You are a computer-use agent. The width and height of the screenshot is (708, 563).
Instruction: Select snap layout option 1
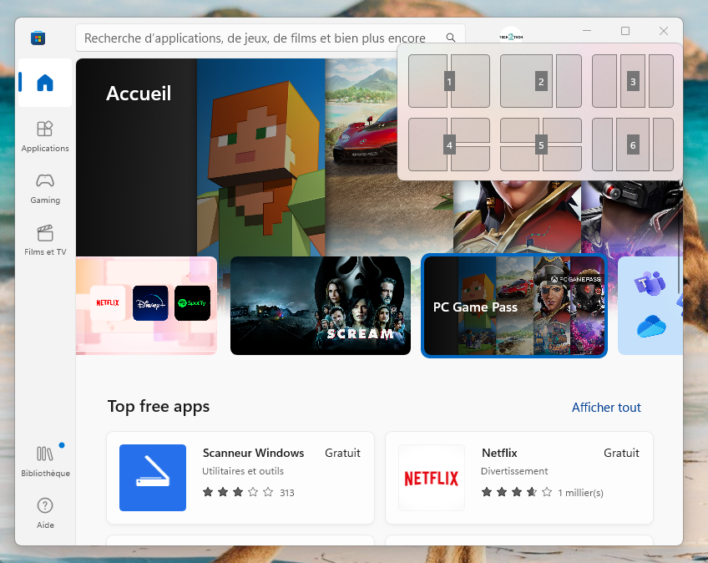coord(449,81)
